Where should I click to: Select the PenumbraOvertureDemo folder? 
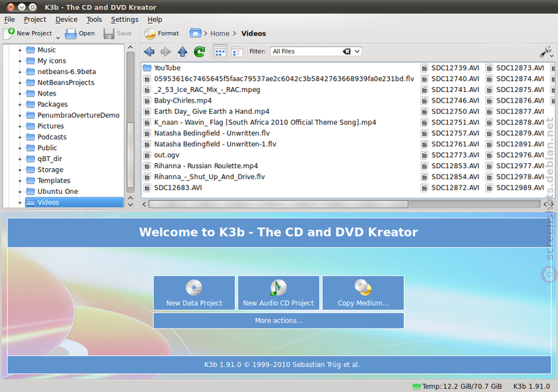pyautogui.click(x=78, y=115)
